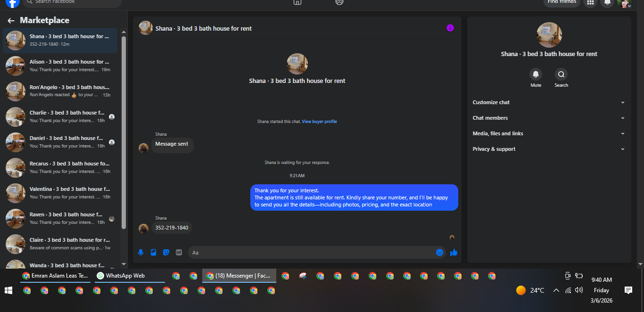Click the Facebook logo
Image resolution: width=644 pixels, height=312 pixels.
coord(13,2)
